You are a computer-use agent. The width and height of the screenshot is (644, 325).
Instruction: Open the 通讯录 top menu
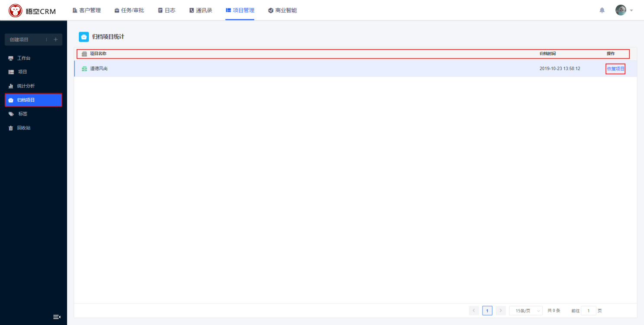pyautogui.click(x=201, y=10)
